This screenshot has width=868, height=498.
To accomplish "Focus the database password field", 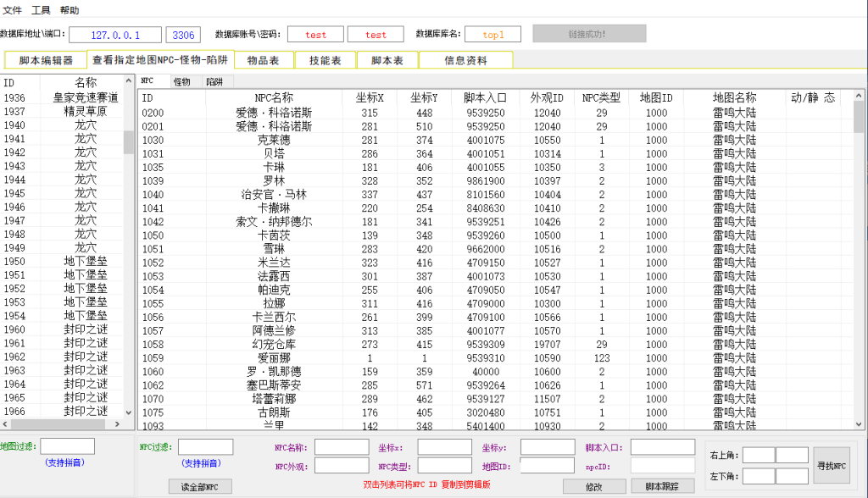I will (x=376, y=35).
